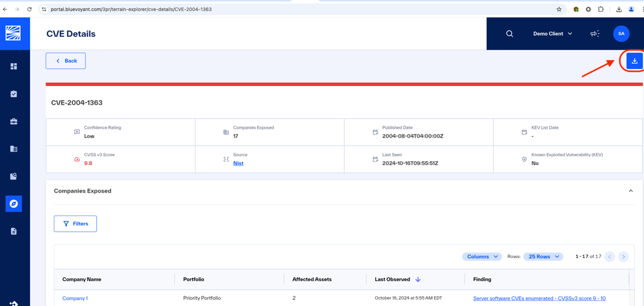Open the Columns dropdown
The height and width of the screenshot is (306, 644).
click(482, 257)
